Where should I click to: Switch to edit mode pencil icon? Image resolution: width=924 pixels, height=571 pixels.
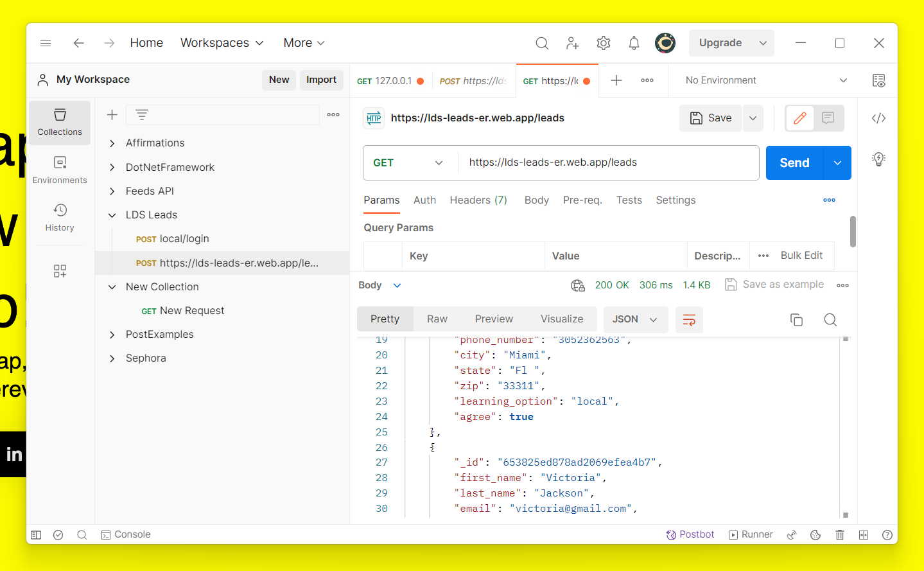800,118
